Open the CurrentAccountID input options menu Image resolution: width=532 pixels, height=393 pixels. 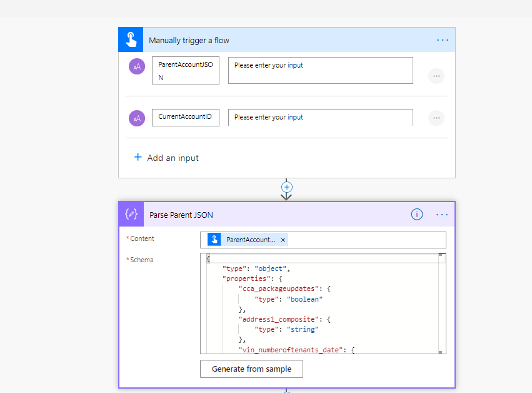tap(436, 118)
